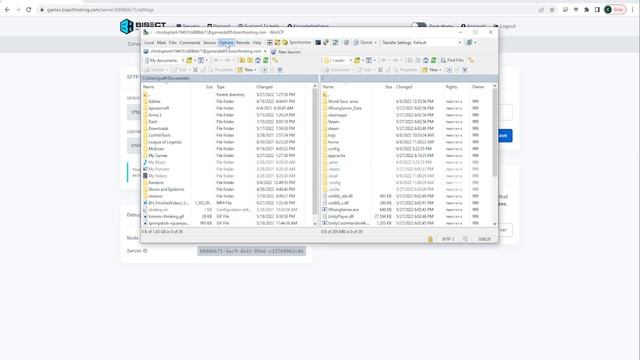Open the remote directory root dropdown

tap(338, 60)
